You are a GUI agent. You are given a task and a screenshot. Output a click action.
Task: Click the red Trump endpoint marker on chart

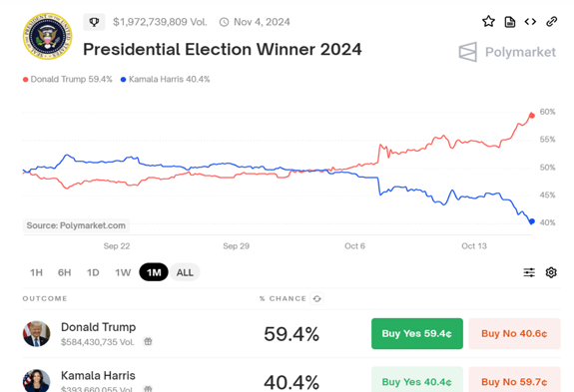pos(532,116)
